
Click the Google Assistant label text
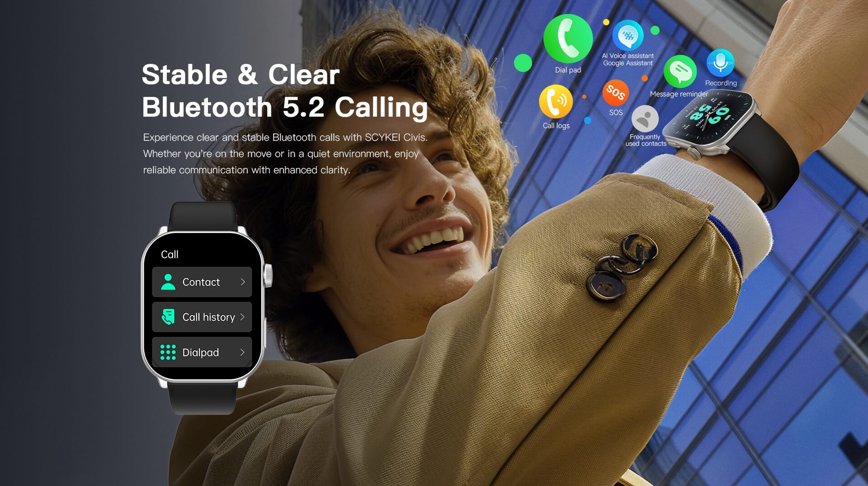628,63
